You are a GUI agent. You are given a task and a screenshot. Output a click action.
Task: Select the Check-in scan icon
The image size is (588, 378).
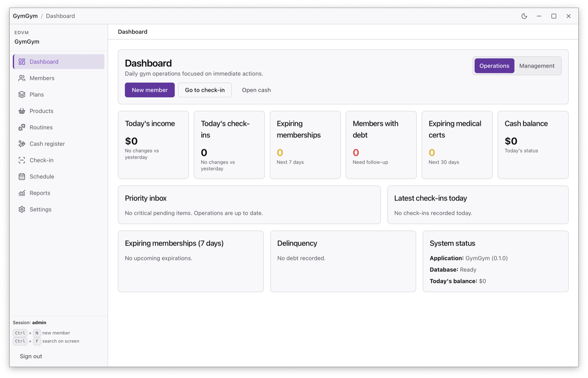click(x=22, y=160)
